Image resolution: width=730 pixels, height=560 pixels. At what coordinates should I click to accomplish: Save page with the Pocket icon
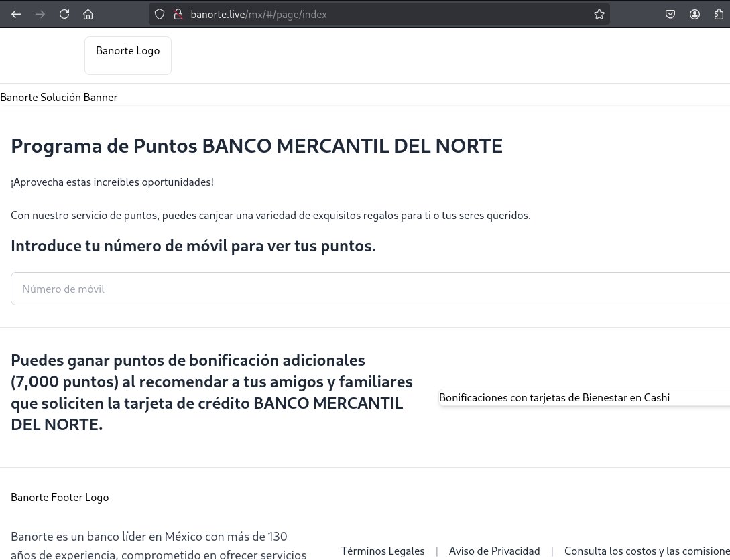tap(670, 15)
